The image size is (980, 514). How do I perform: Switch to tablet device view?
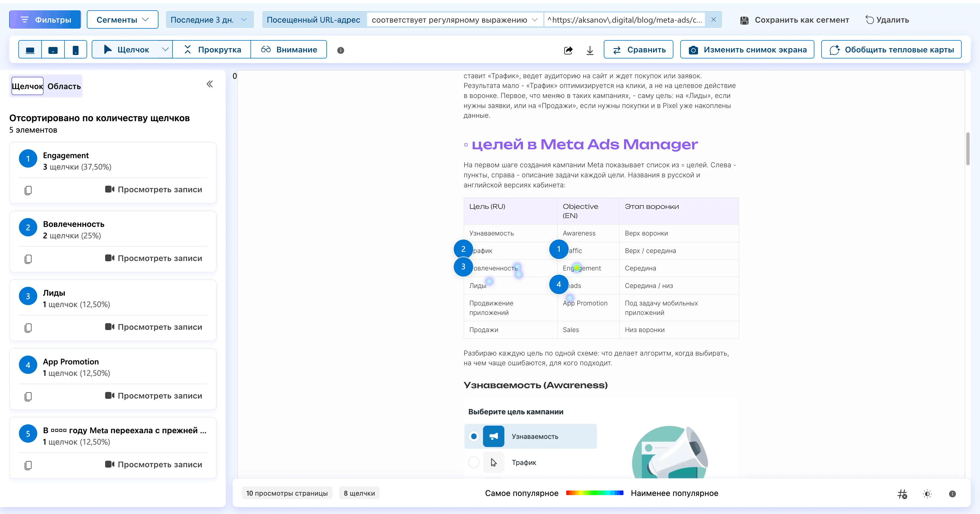pos(53,50)
